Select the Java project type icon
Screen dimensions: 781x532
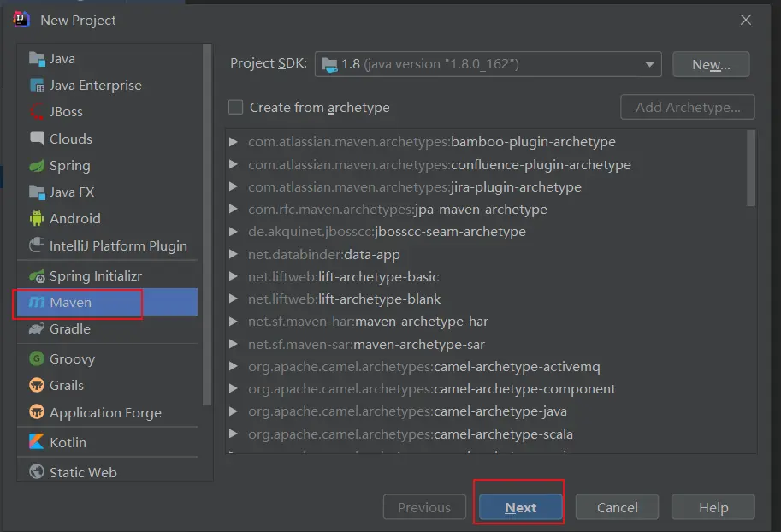pyautogui.click(x=37, y=59)
